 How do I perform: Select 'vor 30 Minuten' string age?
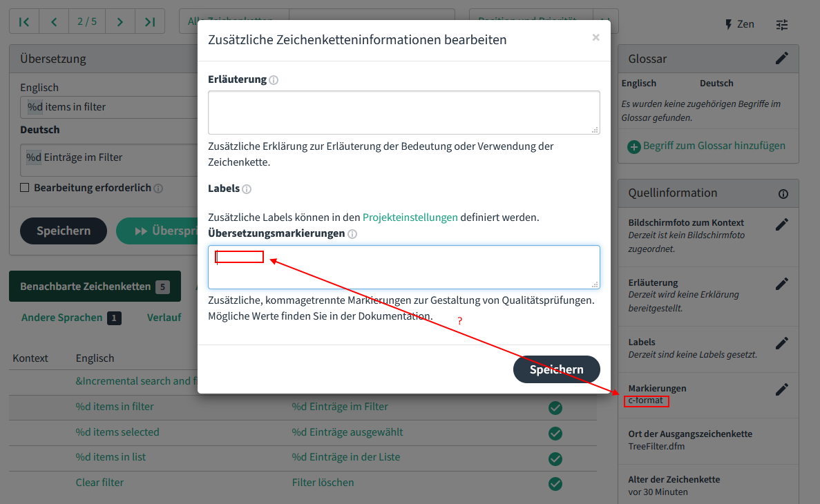658,492
